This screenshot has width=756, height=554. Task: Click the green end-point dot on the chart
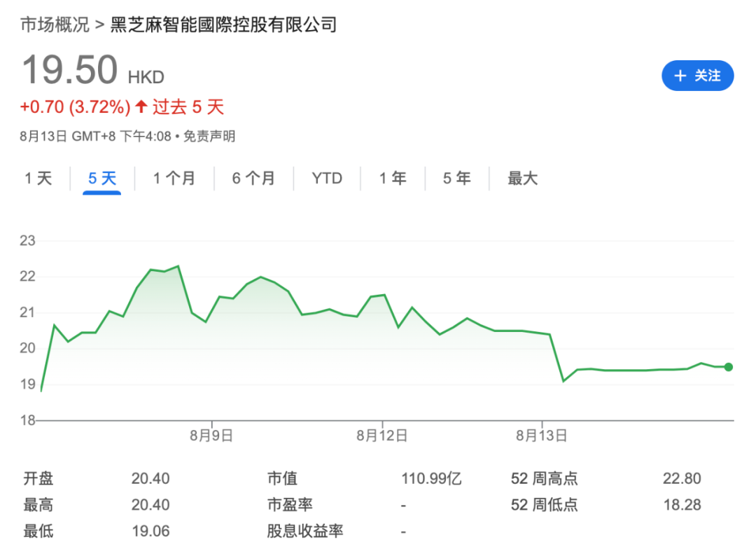[x=729, y=367]
